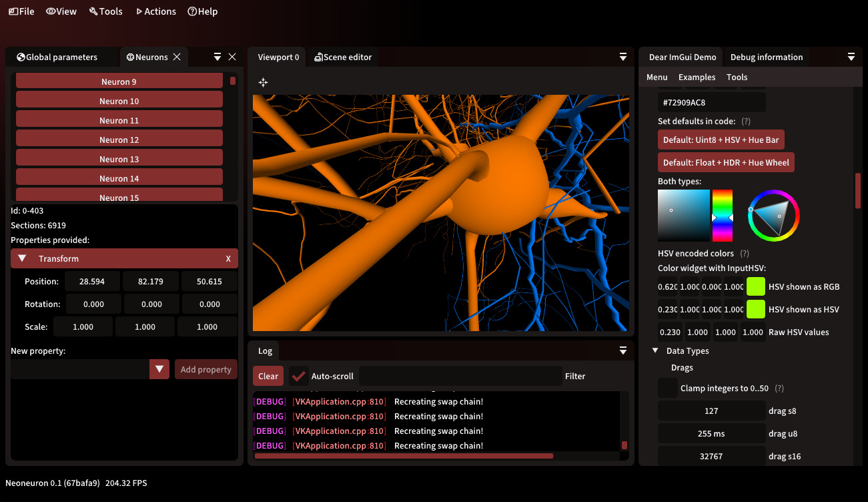The height and width of the screenshot is (502, 868).
Task: Switch to the Debug information tab
Action: (766, 57)
